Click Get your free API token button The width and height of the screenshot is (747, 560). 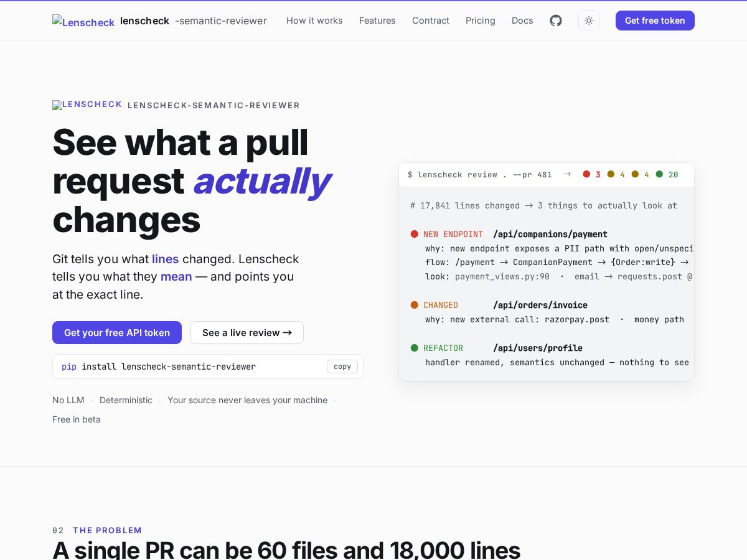117,333
